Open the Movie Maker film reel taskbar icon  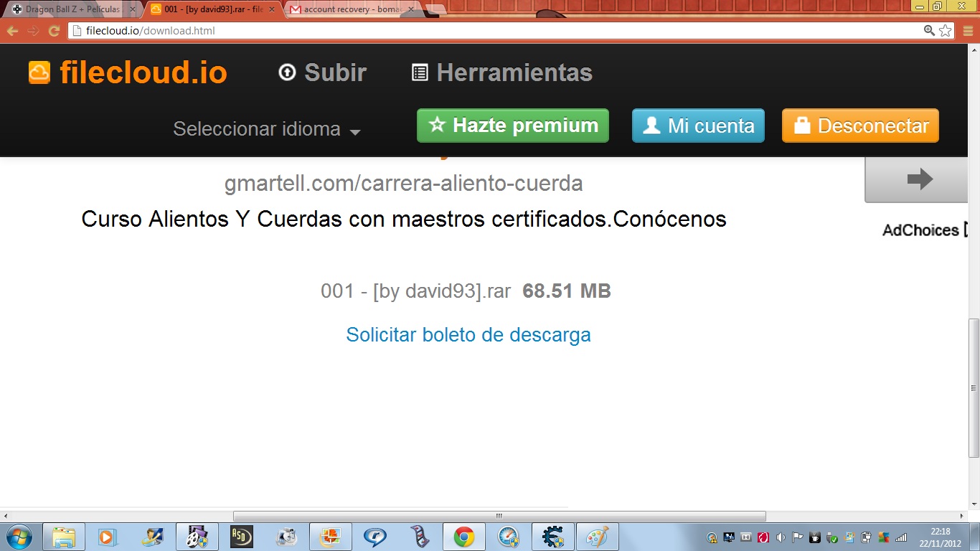(197, 537)
